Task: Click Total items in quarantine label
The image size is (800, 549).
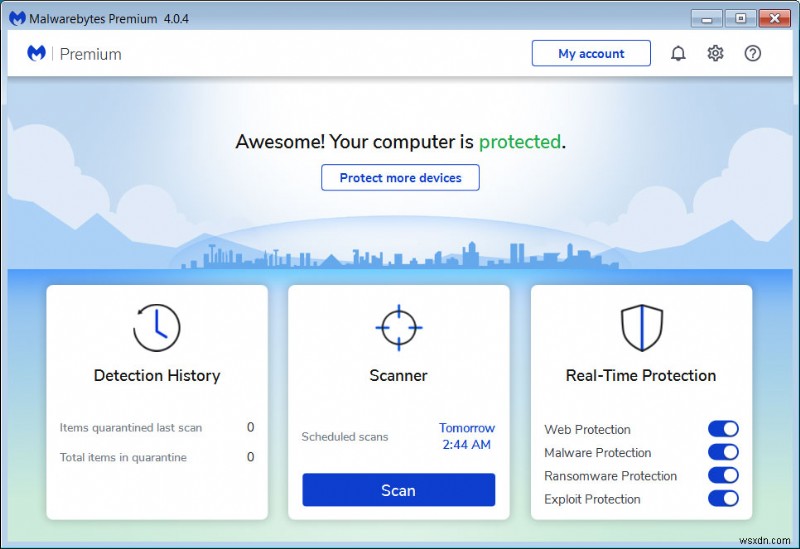Action: 123,457
